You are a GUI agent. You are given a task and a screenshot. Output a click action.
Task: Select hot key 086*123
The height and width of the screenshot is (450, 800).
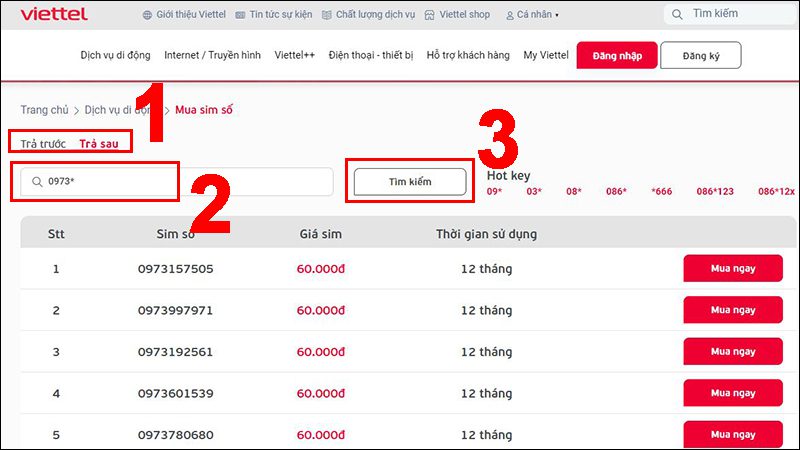(x=715, y=191)
